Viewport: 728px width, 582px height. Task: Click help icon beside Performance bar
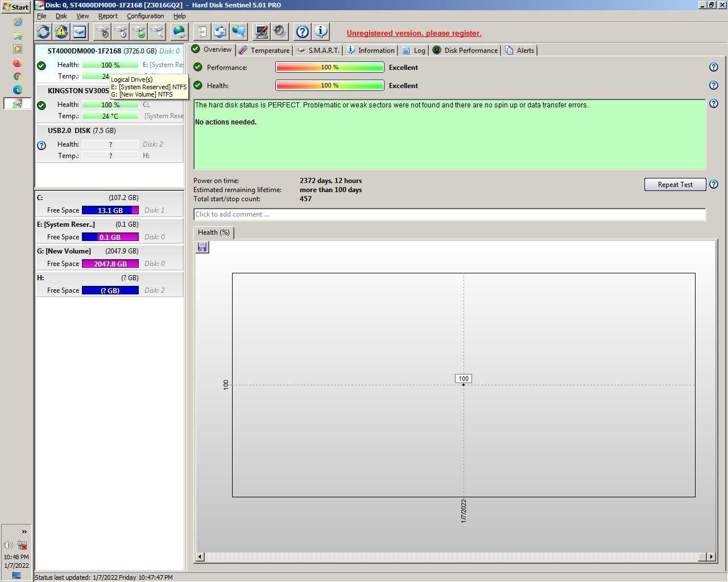pos(714,67)
